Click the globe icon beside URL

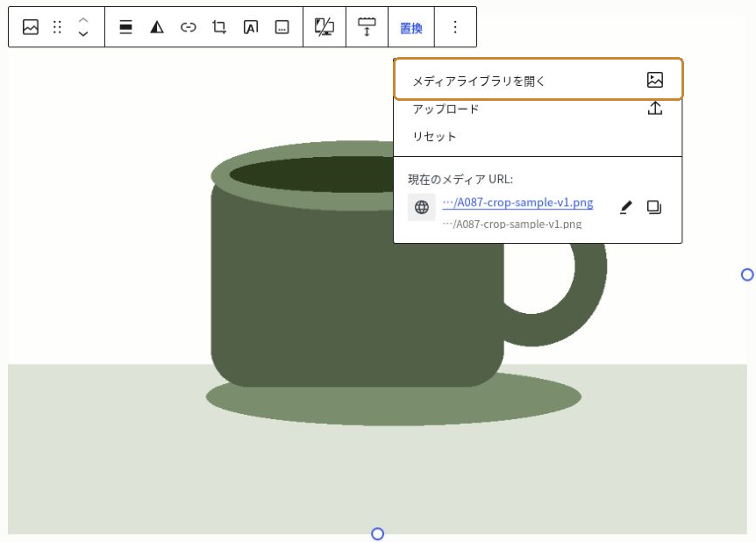421,207
